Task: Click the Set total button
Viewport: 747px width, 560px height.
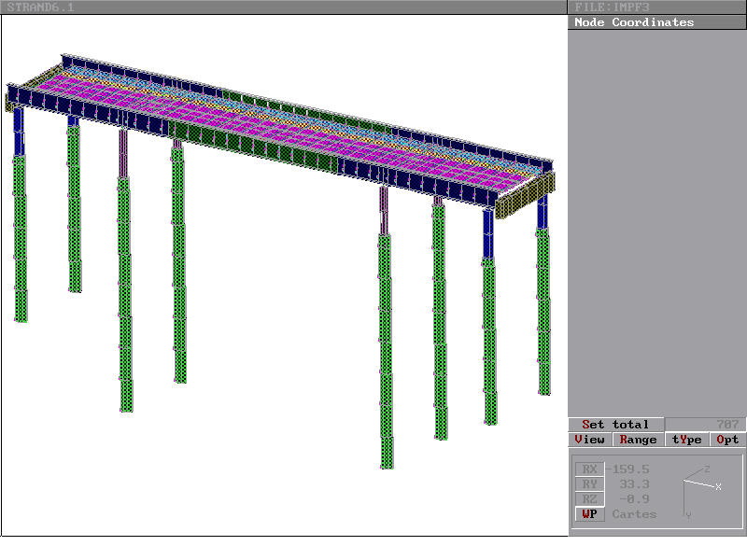Action: pos(615,425)
